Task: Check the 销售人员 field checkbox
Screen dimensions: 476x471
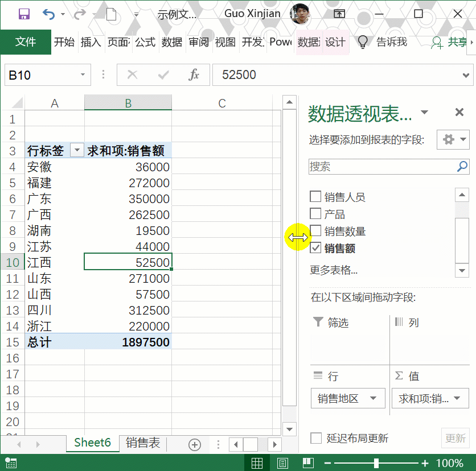Action: pos(315,197)
